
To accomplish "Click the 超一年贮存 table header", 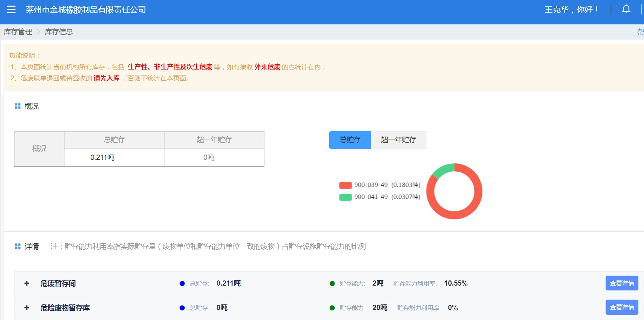I will [x=214, y=140].
